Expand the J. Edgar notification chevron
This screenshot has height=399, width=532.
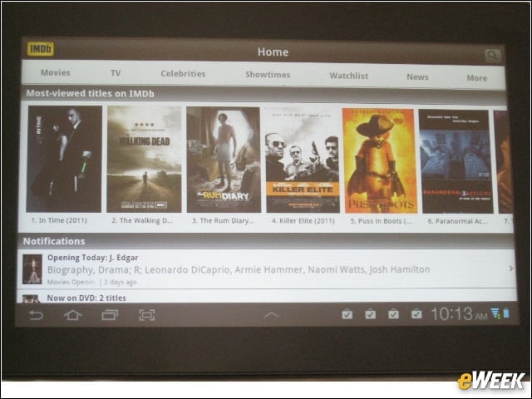tap(511, 268)
